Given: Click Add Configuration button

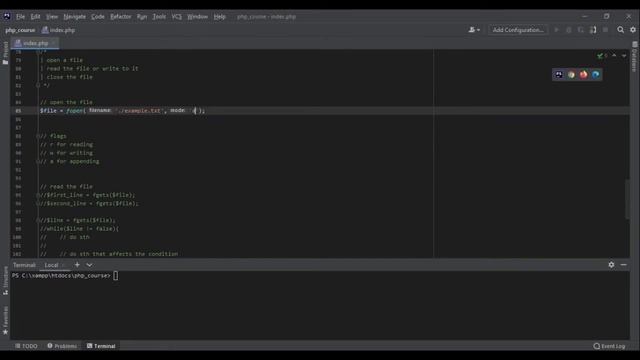Looking at the screenshot, I should [518, 30].
